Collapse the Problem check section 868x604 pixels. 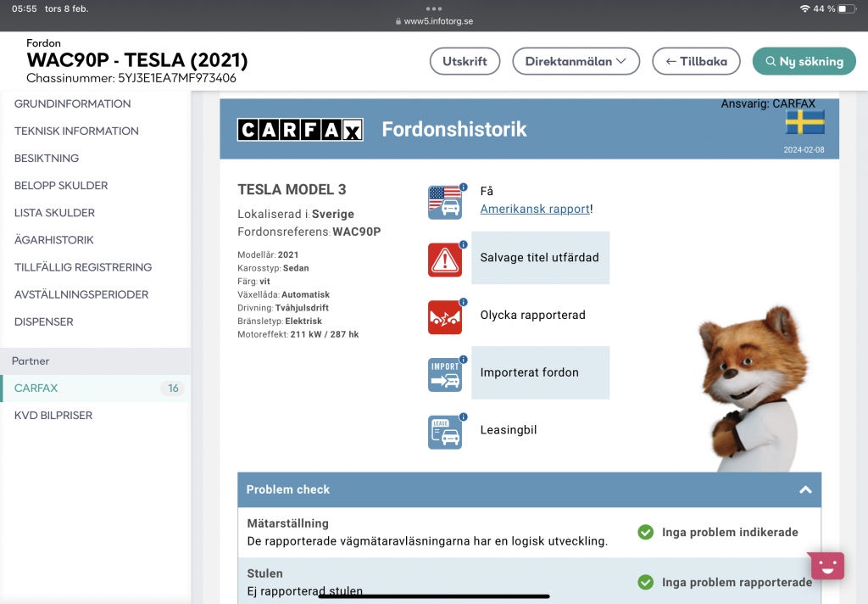[805, 489]
